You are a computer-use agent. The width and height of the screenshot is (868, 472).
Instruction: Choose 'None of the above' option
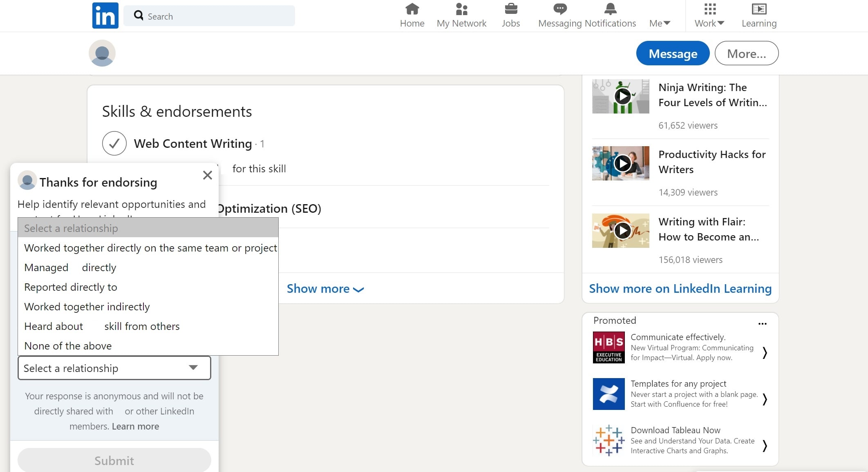point(68,346)
